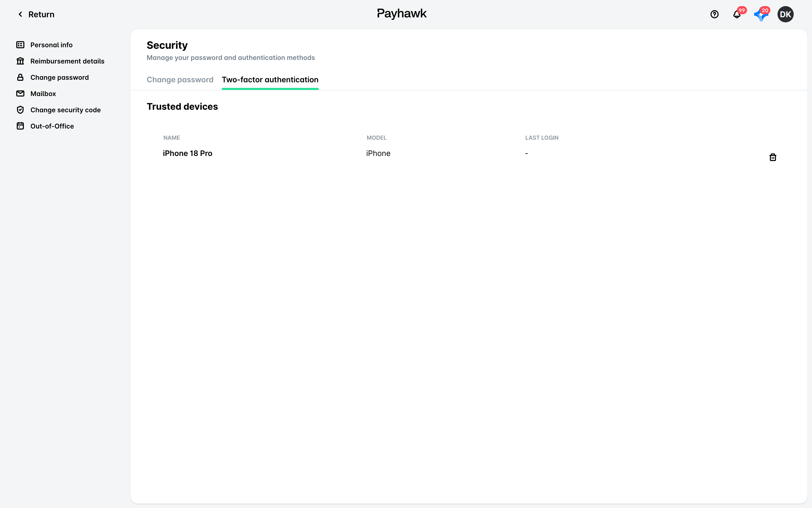
Task: Open the blue sparkle icon with 20 badge
Action: point(761,14)
